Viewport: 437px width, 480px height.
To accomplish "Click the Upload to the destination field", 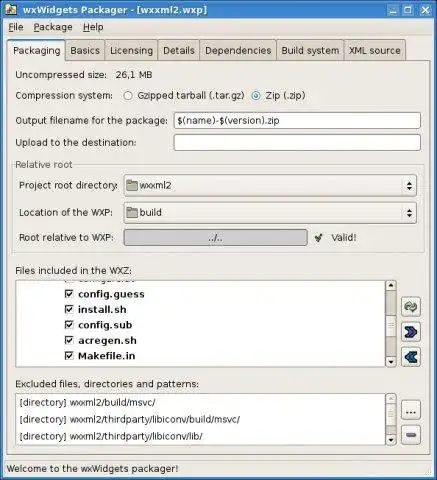I will click(297, 143).
